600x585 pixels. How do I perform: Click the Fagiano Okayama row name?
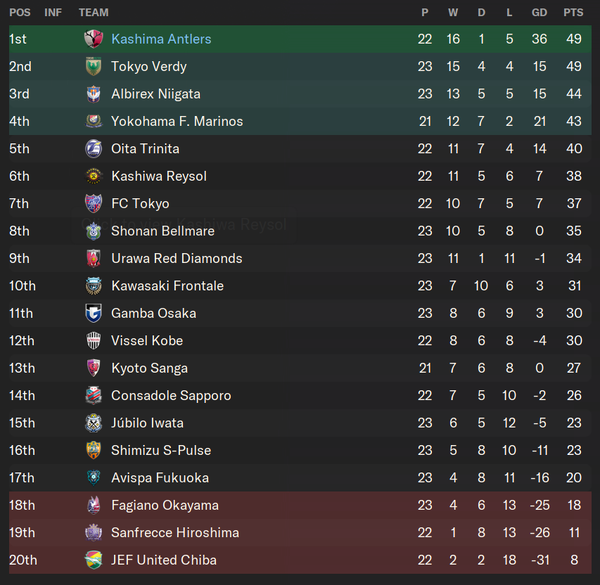point(165,505)
